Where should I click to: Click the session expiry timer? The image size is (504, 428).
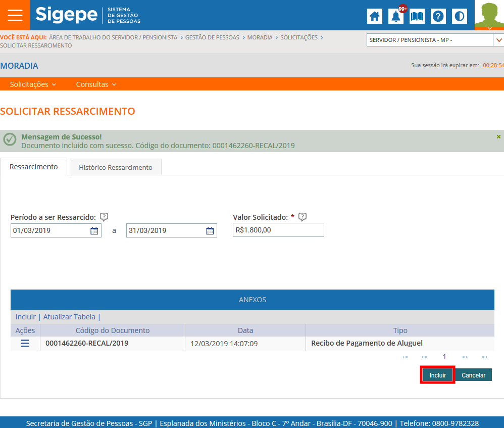(x=493, y=65)
